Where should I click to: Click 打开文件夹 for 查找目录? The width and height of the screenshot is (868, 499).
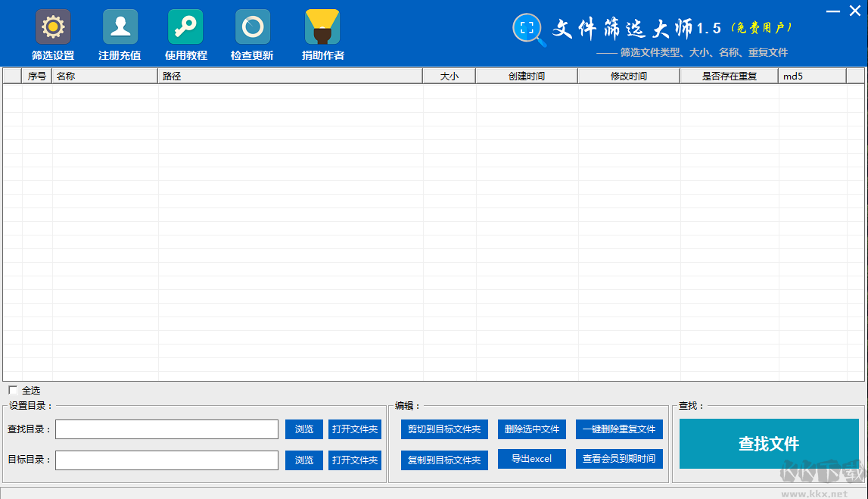pyautogui.click(x=355, y=429)
